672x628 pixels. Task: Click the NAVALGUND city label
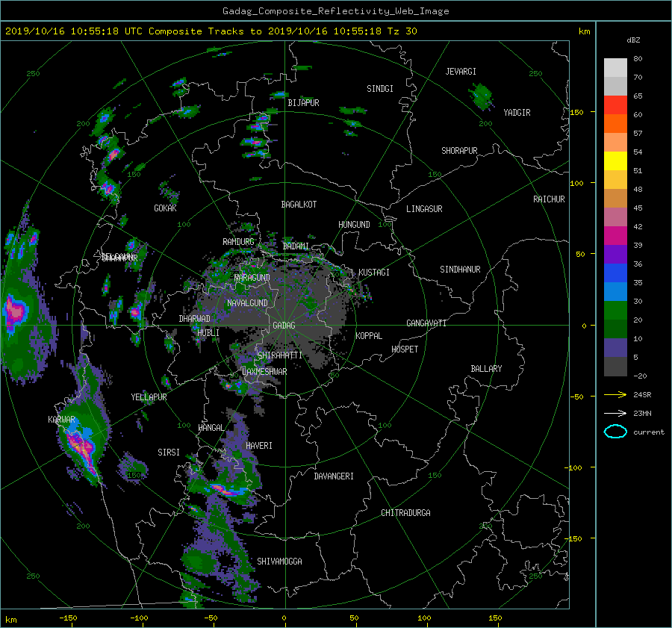pos(247,303)
